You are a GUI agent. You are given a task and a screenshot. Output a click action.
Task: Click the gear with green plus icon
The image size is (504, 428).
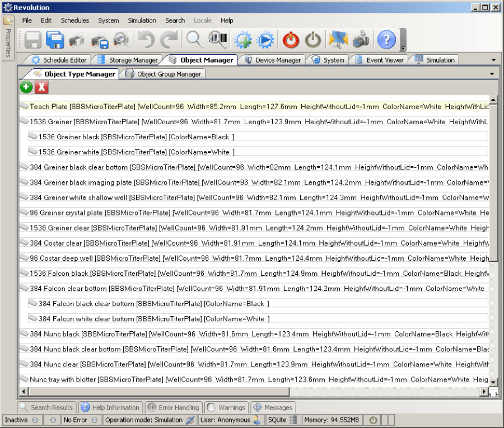(x=243, y=40)
